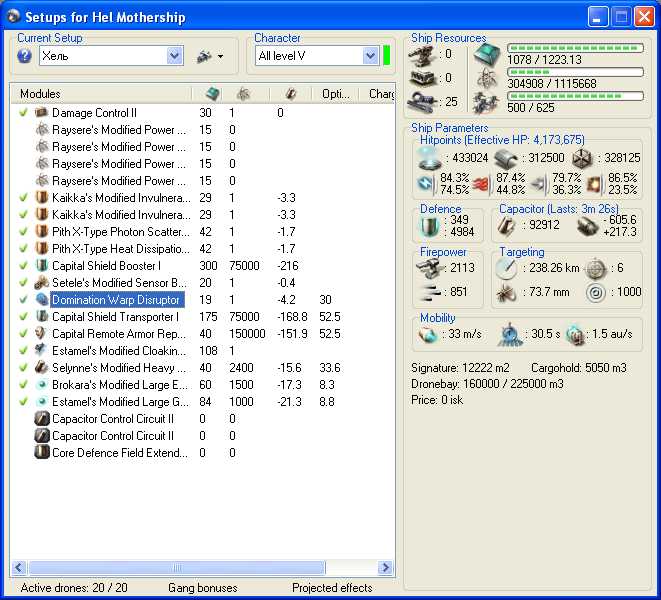Click the max locked targets icon beside 6

point(596,268)
